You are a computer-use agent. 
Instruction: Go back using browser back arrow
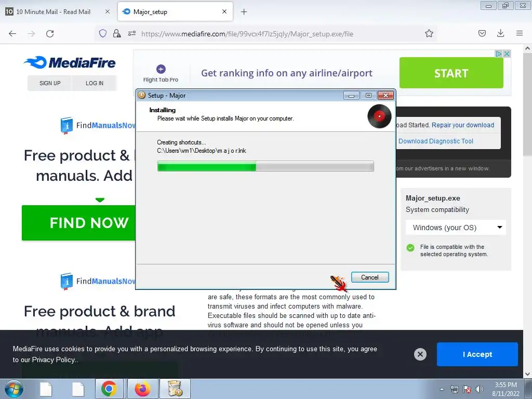point(12,34)
